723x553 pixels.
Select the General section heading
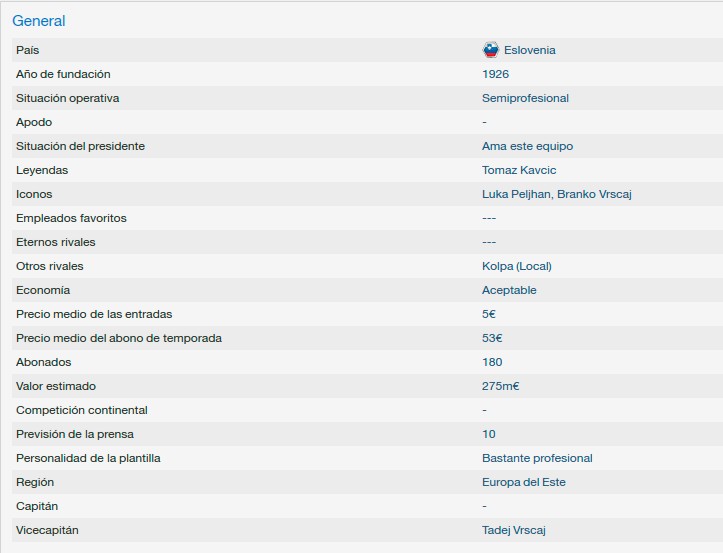[39, 21]
